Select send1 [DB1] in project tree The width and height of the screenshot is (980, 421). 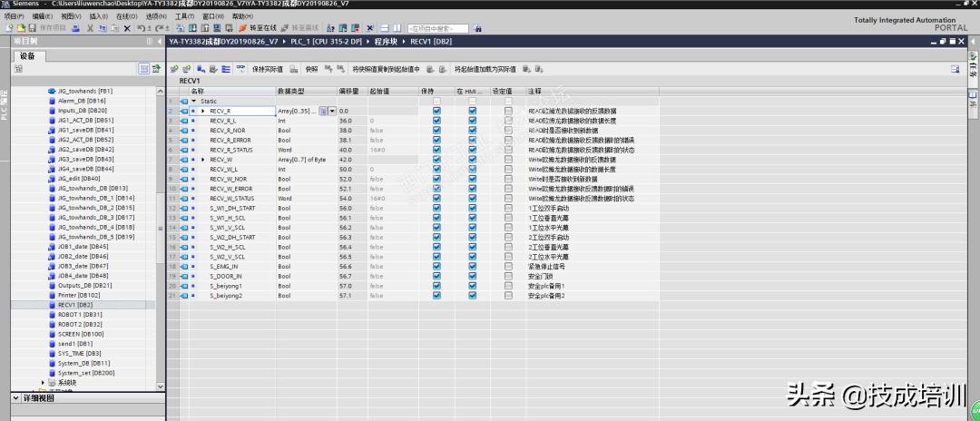tap(75, 344)
